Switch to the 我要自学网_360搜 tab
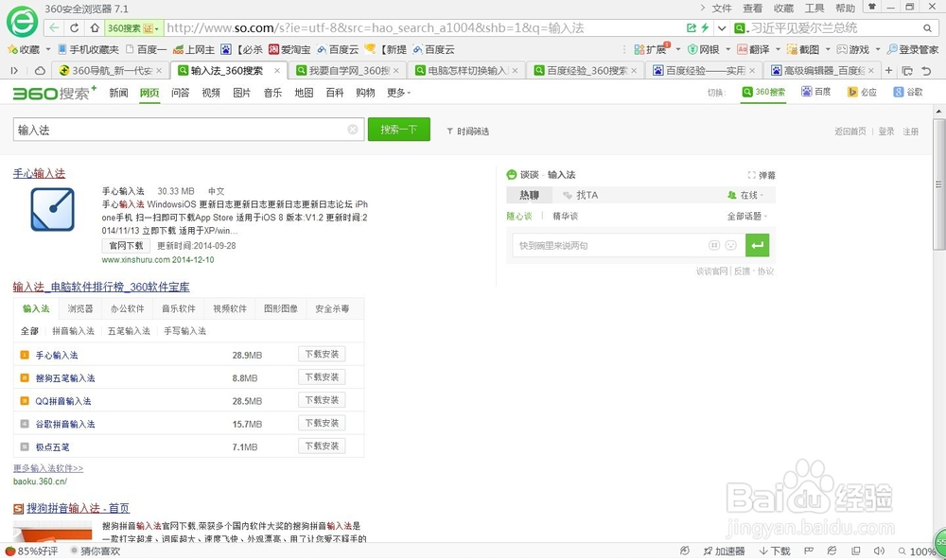This screenshot has width=946, height=560. click(345, 71)
